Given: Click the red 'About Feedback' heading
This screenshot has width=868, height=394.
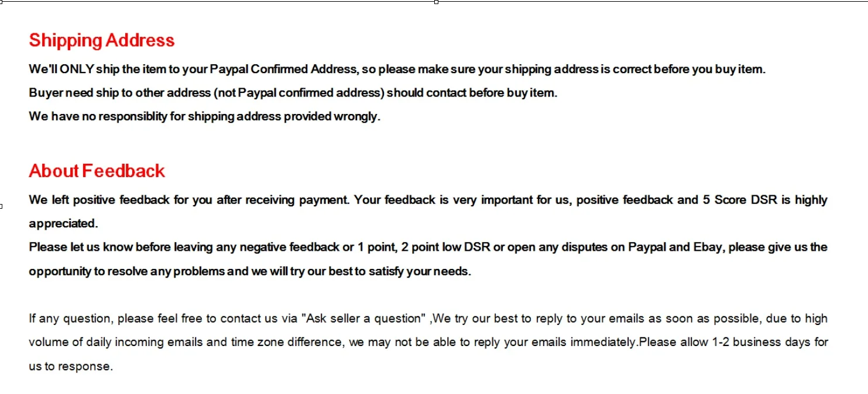Looking at the screenshot, I should [x=97, y=171].
